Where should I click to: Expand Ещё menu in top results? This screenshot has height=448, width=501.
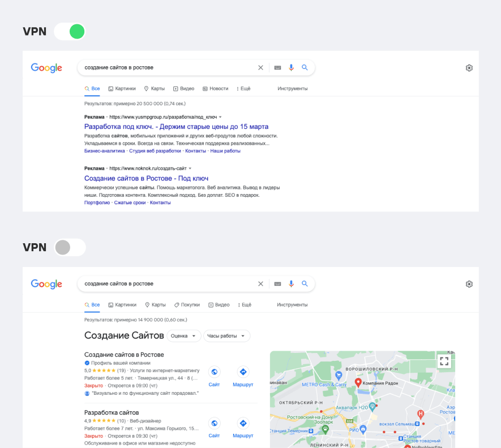click(243, 89)
